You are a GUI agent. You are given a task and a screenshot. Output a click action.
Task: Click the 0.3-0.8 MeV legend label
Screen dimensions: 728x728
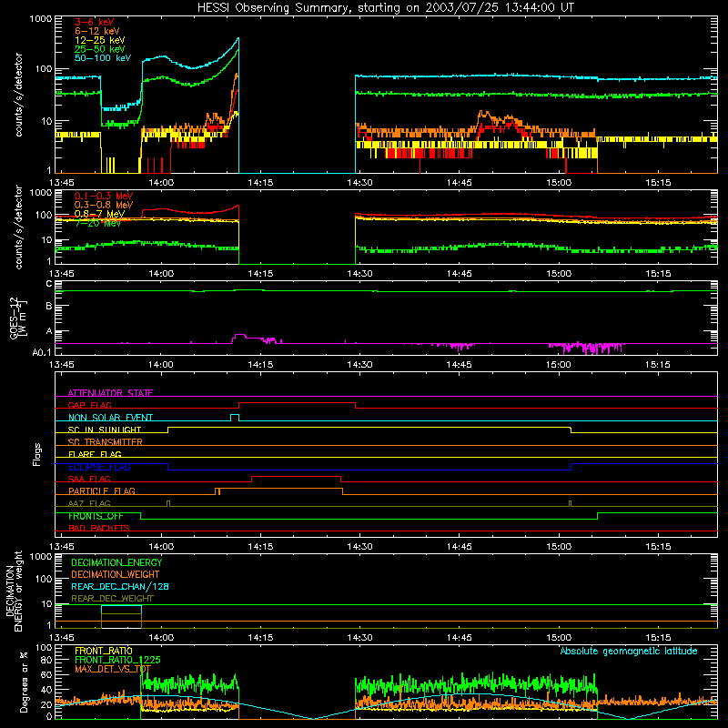pos(103,205)
